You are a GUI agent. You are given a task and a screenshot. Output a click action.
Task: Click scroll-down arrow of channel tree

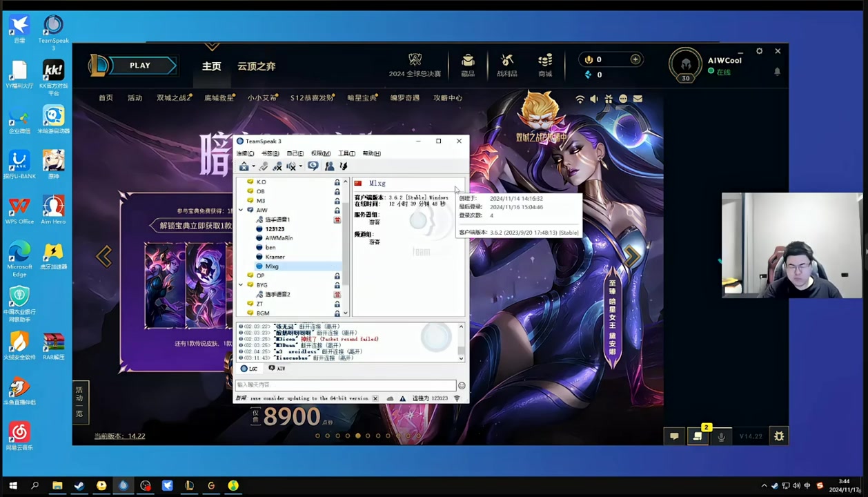coord(346,313)
